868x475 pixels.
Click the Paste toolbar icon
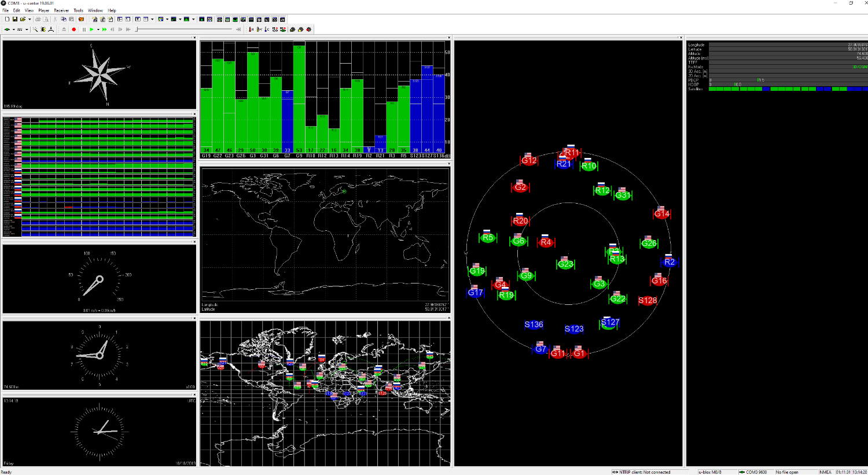71,19
